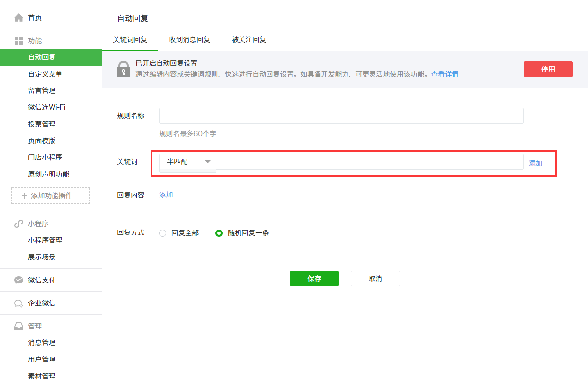
Task: Click the link icon beside 小程序
Action: click(18, 224)
